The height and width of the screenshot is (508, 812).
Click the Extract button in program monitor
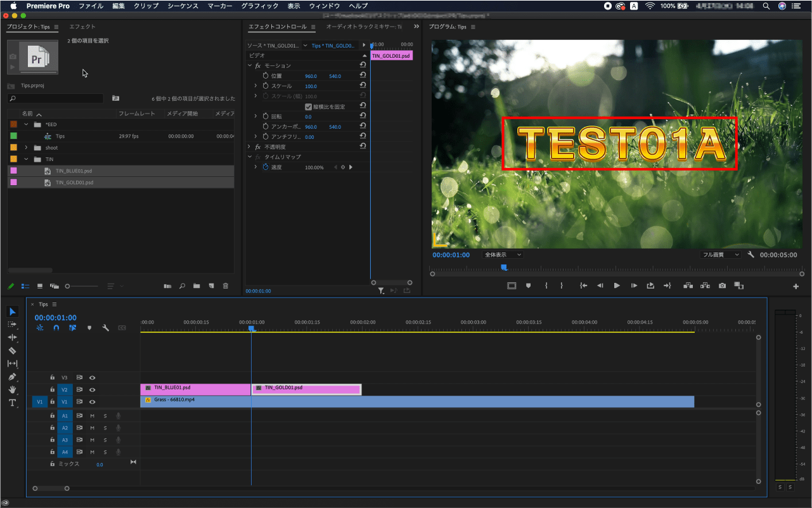(x=705, y=286)
